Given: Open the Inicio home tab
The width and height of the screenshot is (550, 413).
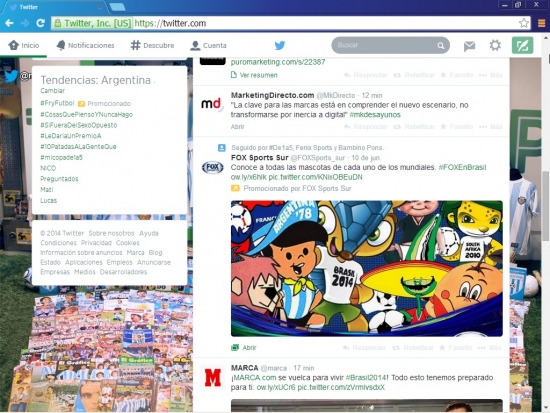Looking at the screenshot, I should tap(24, 45).
